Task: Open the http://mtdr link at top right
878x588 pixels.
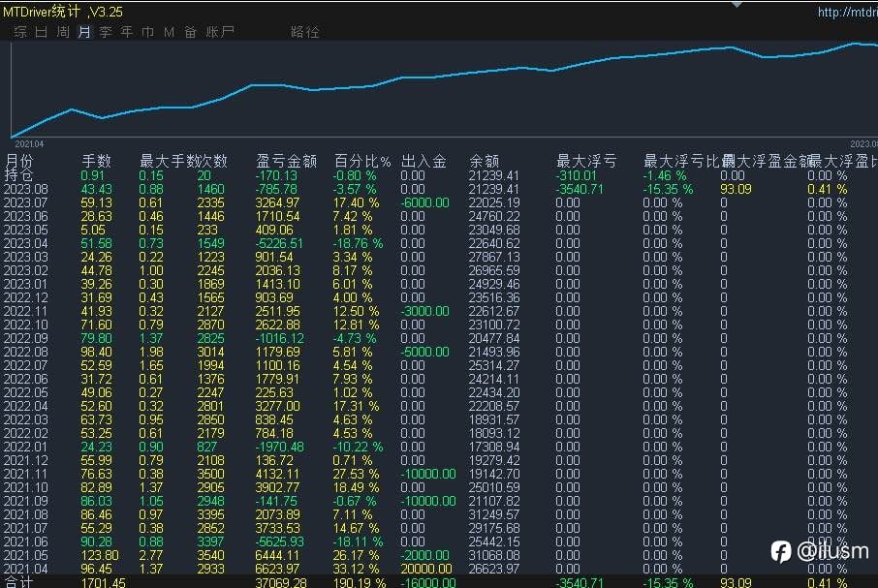Action: pos(847,12)
